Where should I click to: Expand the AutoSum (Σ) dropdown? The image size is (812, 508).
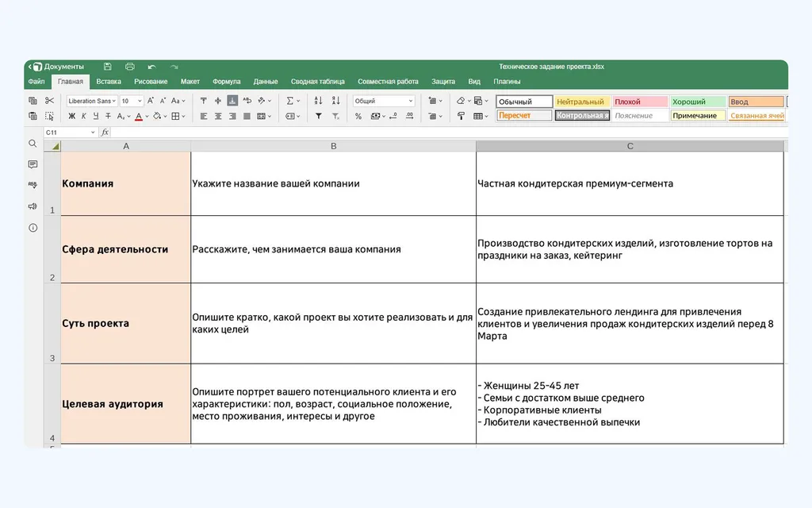298,101
